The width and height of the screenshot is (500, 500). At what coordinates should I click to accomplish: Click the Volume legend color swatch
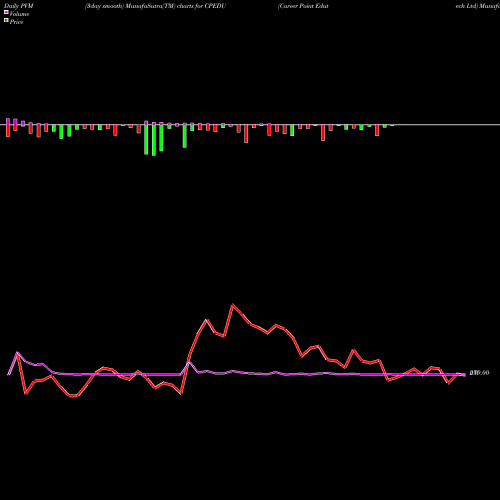tap(6, 12)
